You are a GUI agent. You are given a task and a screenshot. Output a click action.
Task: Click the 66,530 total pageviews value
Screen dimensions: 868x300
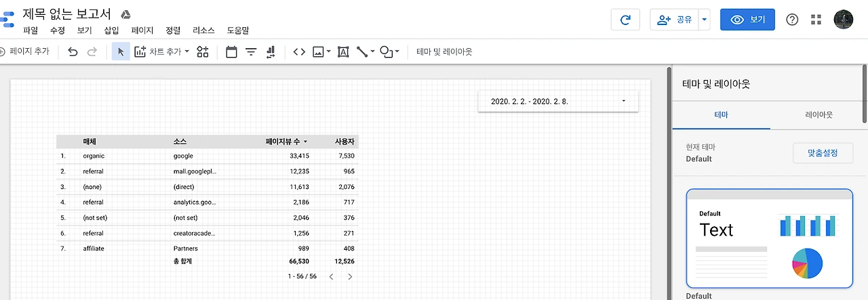tap(299, 261)
